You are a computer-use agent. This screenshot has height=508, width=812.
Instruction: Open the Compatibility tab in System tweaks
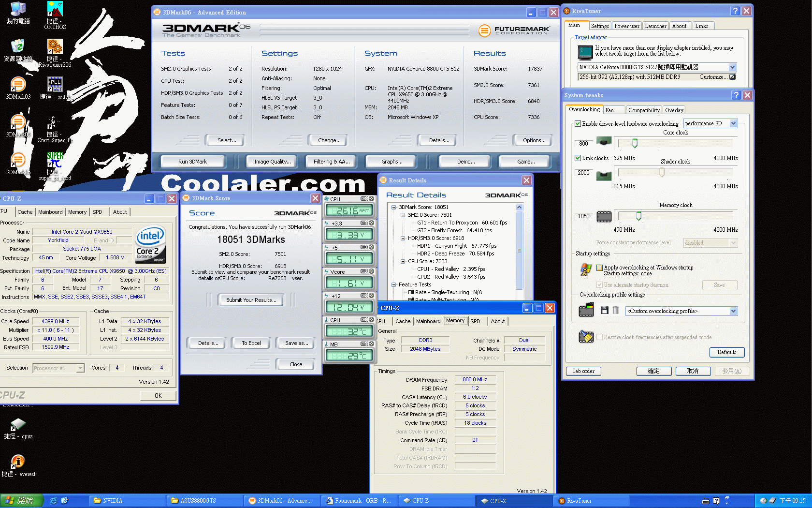[x=644, y=110]
